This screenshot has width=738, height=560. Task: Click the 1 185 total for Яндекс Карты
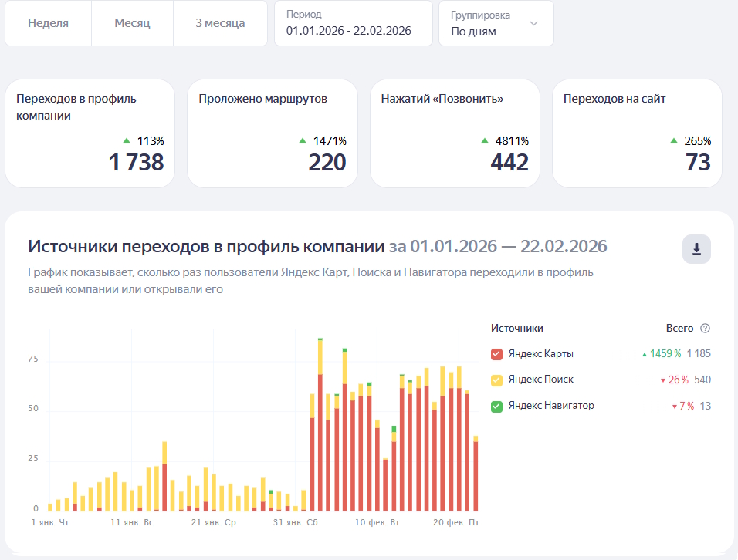point(699,353)
